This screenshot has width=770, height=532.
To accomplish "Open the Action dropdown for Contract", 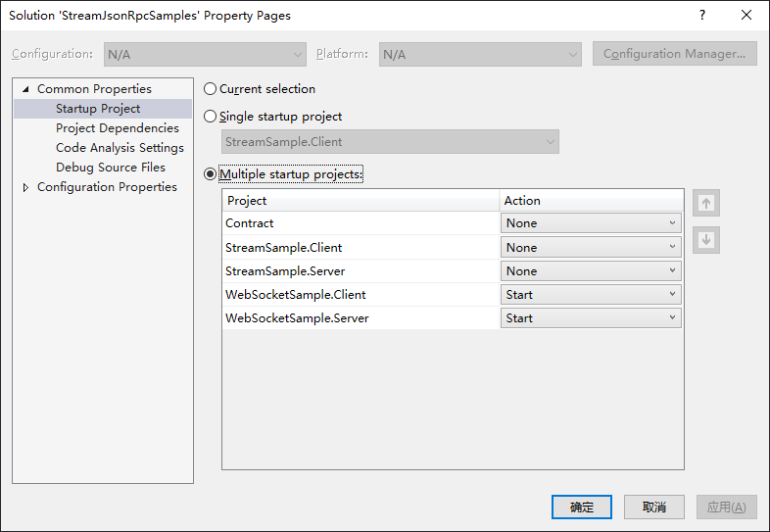I will click(x=591, y=223).
